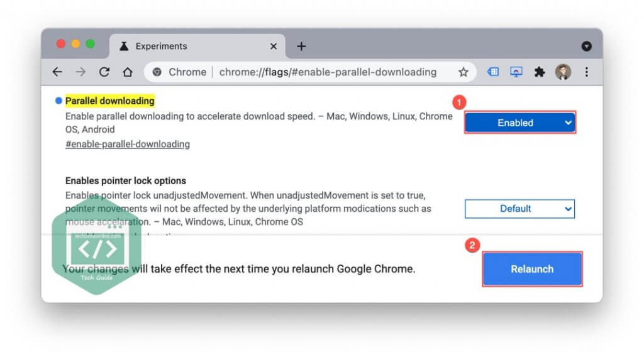Open the profile avatar menu
The image size is (644, 357).
(x=563, y=72)
